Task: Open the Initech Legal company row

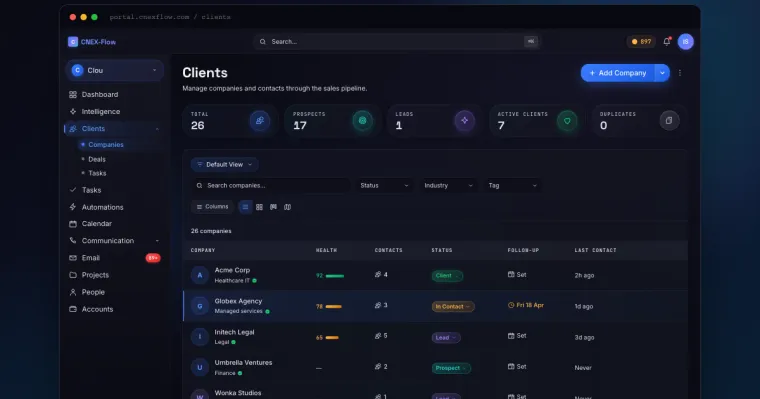Action: (435, 337)
